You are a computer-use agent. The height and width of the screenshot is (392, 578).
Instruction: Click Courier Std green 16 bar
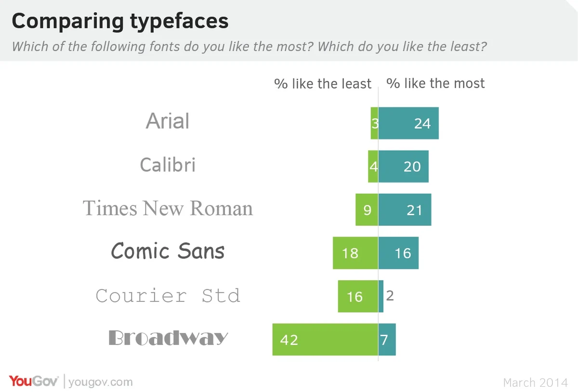pos(358,296)
